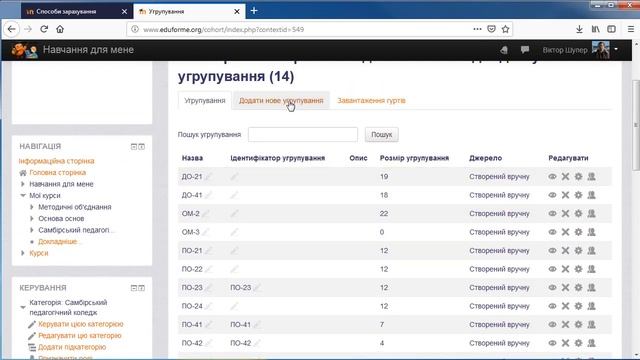Edit the name of ДО-21 with pencil icon
640x360 pixels.
pos(209,176)
